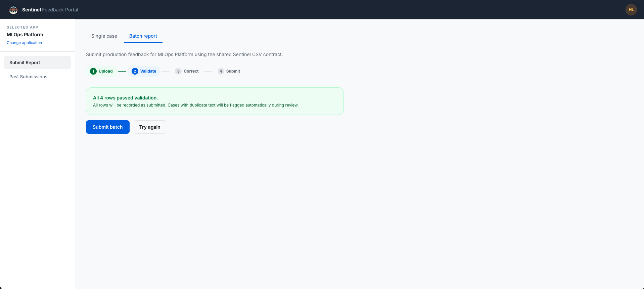Follow the Change application link

coord(24,43)
